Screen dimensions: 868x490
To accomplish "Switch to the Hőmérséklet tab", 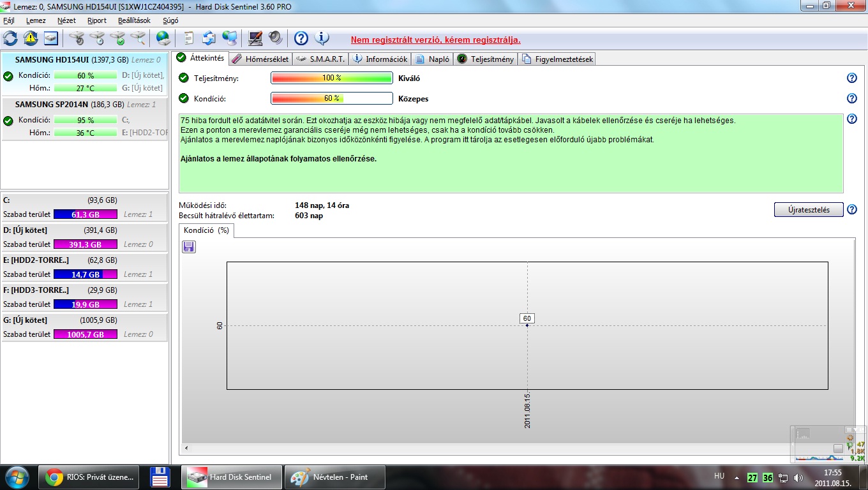I will [x=260, y=59].
